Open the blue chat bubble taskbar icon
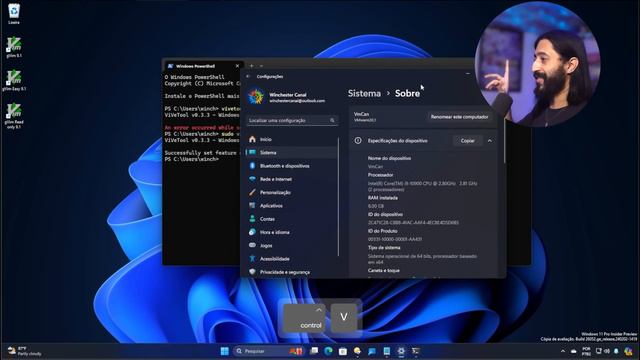640x360 pixels. [372, 351]
